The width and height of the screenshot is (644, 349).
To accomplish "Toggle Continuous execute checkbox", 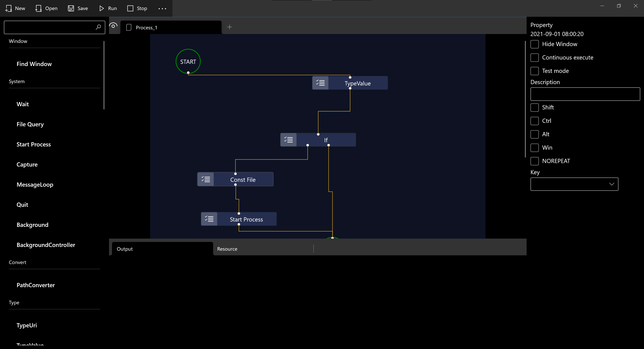I will point(534,57).
